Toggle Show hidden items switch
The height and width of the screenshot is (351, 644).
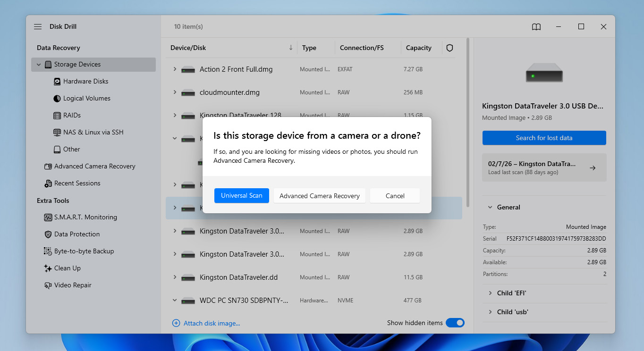[455, 323]
